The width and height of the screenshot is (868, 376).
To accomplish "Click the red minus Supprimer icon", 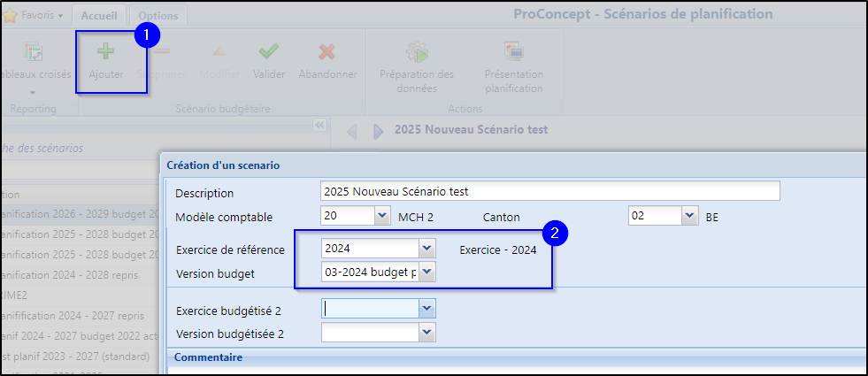I will pos(162,52).
